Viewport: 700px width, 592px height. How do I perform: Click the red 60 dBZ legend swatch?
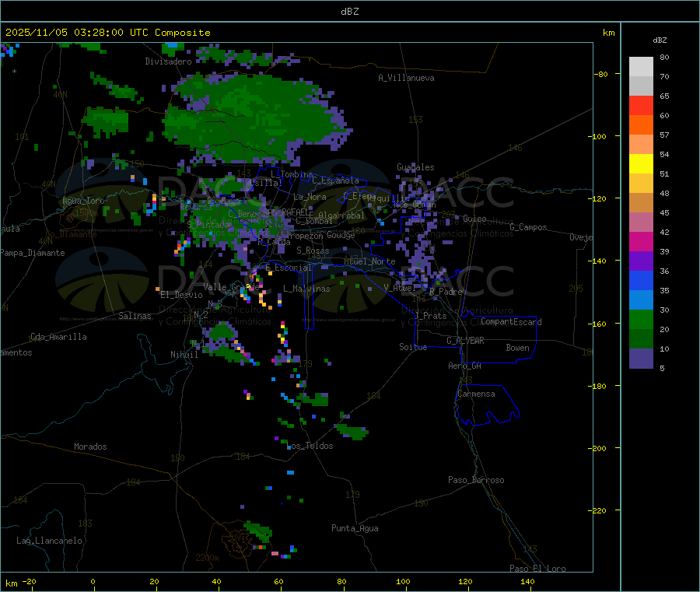(x=641, y=105)
